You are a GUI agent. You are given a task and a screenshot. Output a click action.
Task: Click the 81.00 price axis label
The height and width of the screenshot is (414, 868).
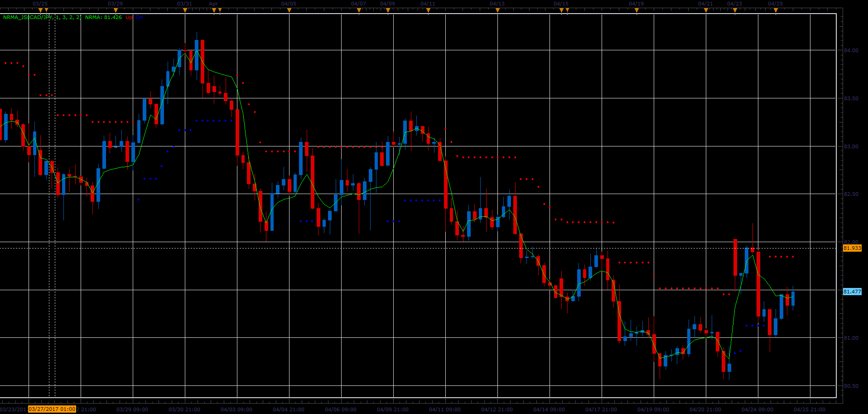click(851, 338)
